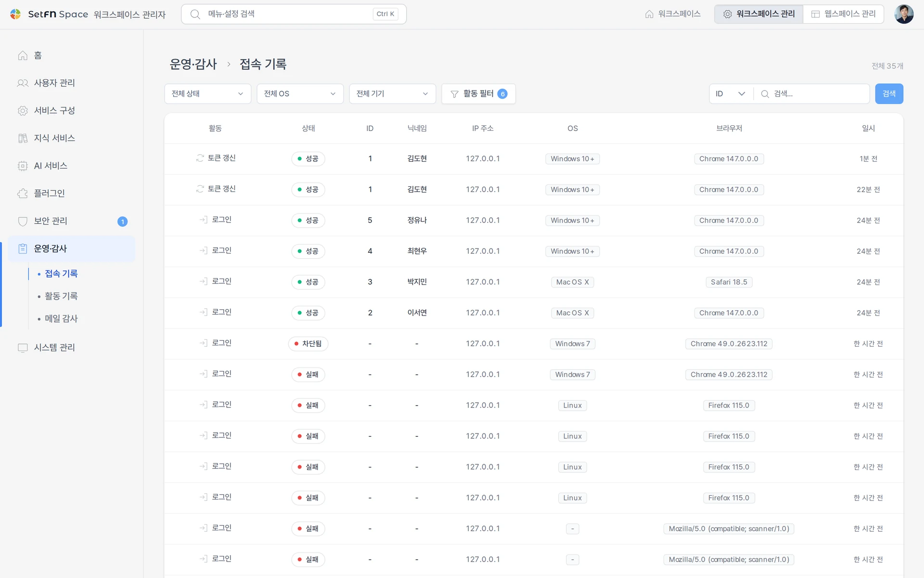Open the 플러그인 sidebar menu
924x578 pixels.
click(71, 193)
